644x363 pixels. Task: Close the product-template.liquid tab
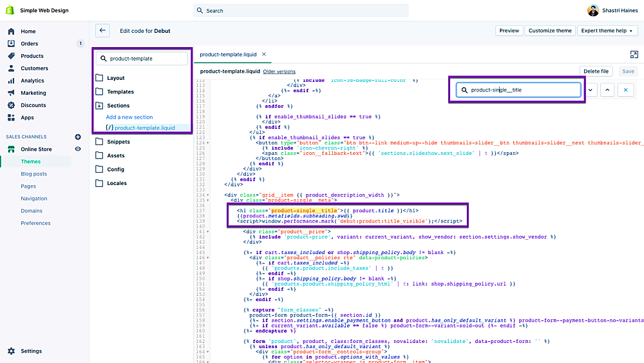point(264,54)
